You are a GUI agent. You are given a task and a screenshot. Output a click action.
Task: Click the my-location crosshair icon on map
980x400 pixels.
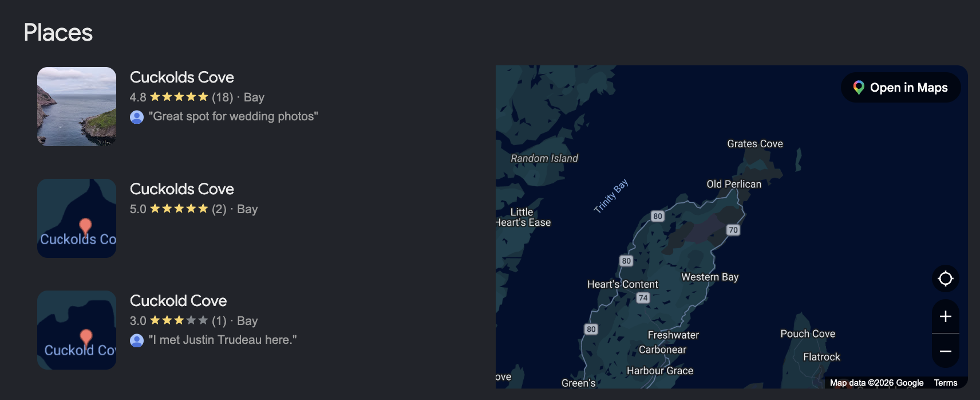pos(945,279)
